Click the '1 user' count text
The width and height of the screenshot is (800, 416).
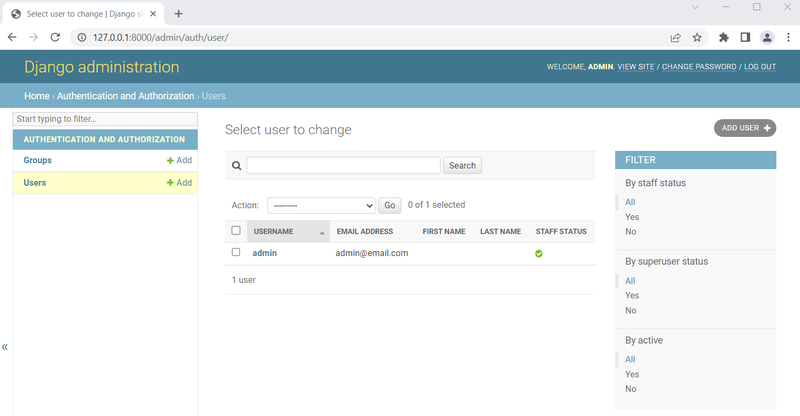pyautogui.click(x=243, y=280)
